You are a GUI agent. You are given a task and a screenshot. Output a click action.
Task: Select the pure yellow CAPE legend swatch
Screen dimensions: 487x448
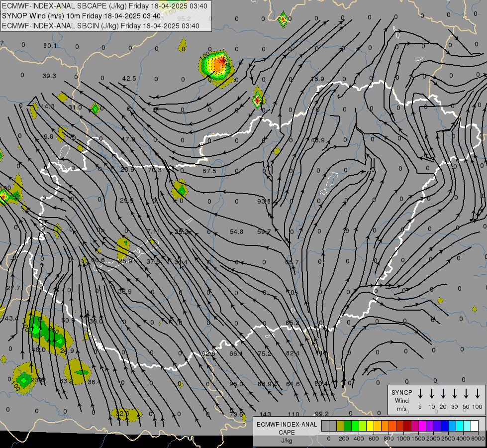coord(370,426)
